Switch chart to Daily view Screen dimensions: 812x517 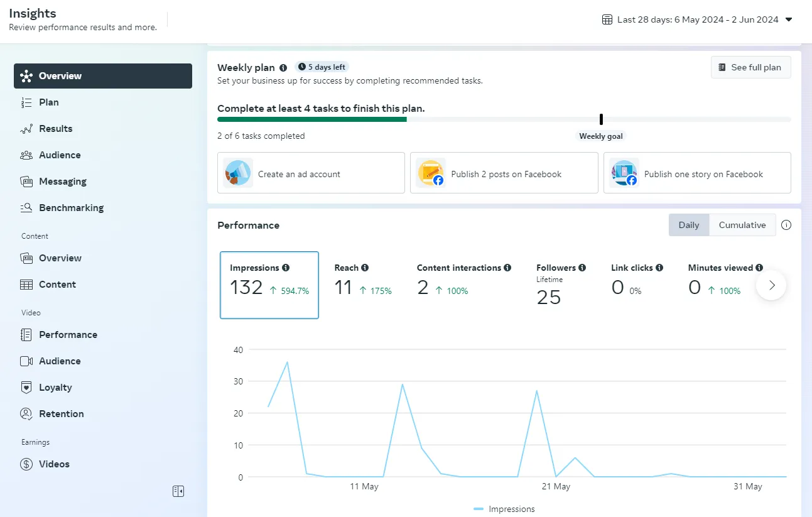click(x=688, y=225)
